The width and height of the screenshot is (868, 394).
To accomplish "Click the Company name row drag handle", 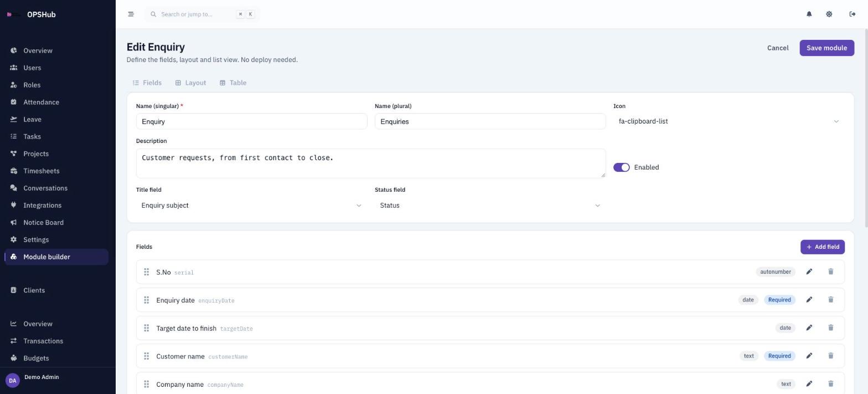I will 146,384.
